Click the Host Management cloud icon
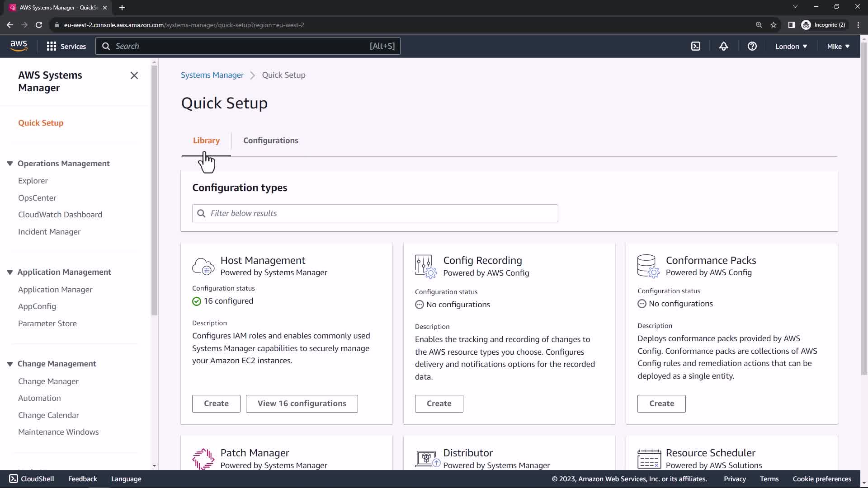The height and width of the screenshot is (488, 868). (x=203, y=266)
